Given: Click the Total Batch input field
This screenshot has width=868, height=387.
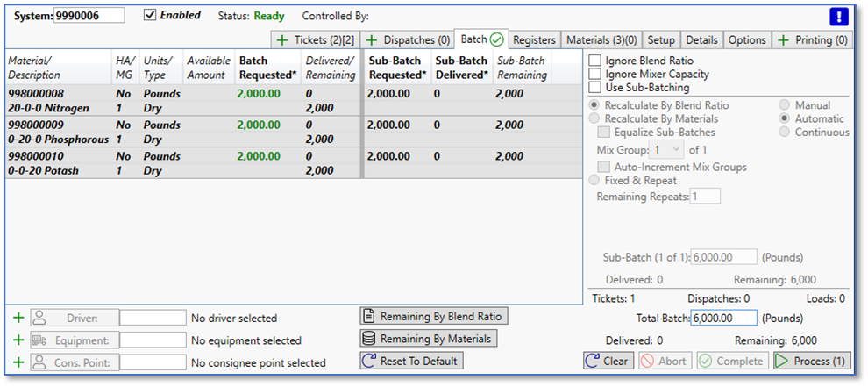Looking at the screenshot, I should (x=723, y=318).
